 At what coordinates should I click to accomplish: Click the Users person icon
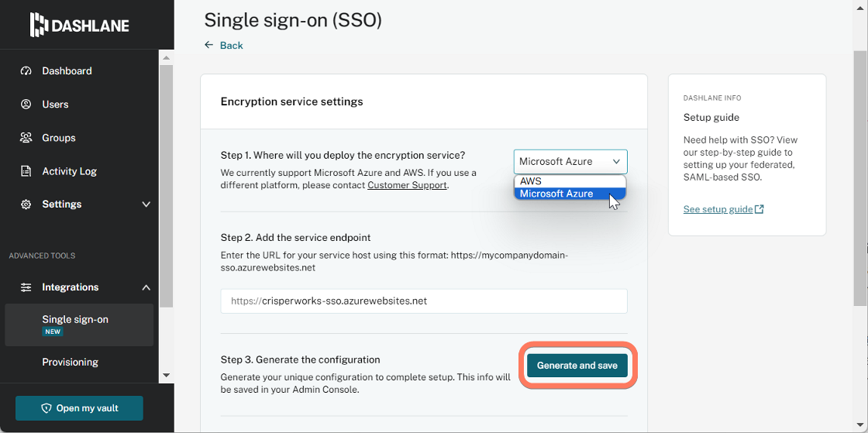click(x=26, y=104)
